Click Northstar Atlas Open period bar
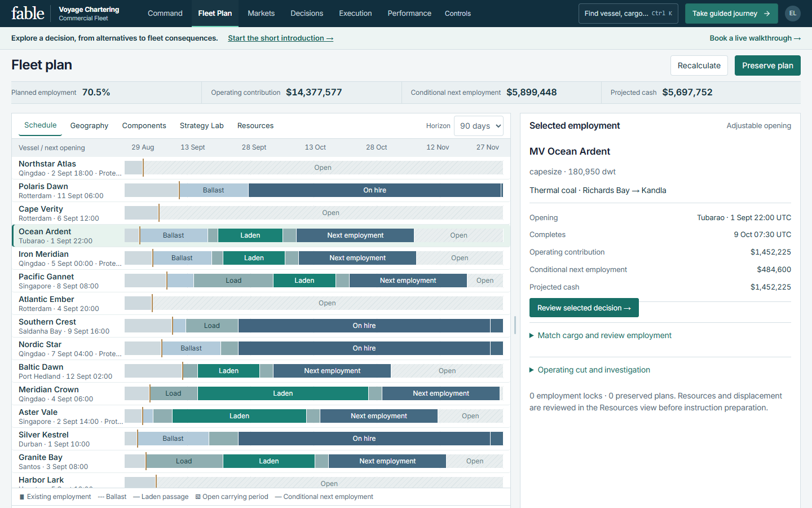This screenshot has height=508, width=812. 323,168
